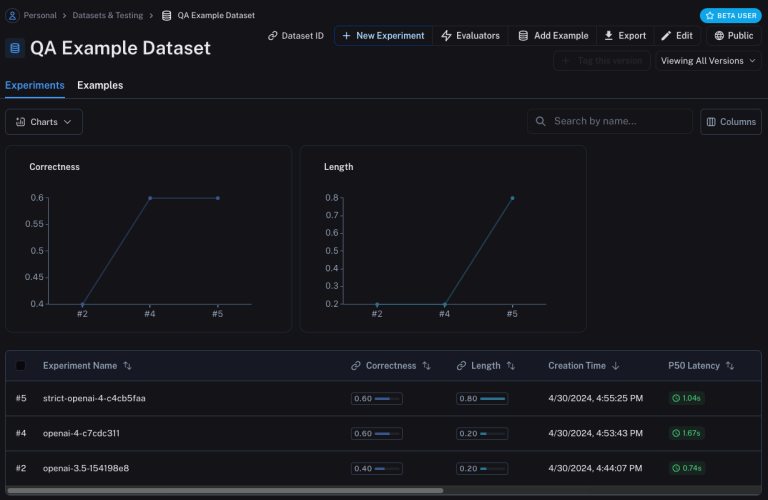This screenshot has height=500, width=768.
Task: Expand the Charts dropdown
Action: (x=44, y=122)
